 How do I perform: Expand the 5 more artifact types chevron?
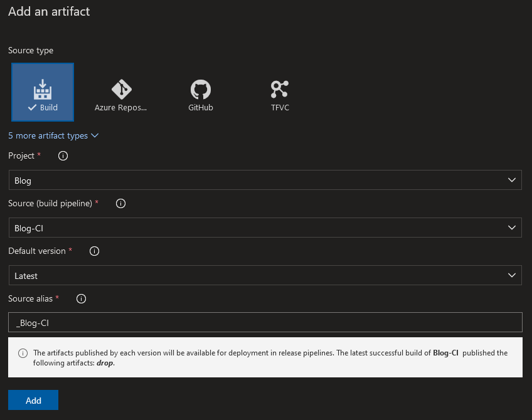point(94,135)
